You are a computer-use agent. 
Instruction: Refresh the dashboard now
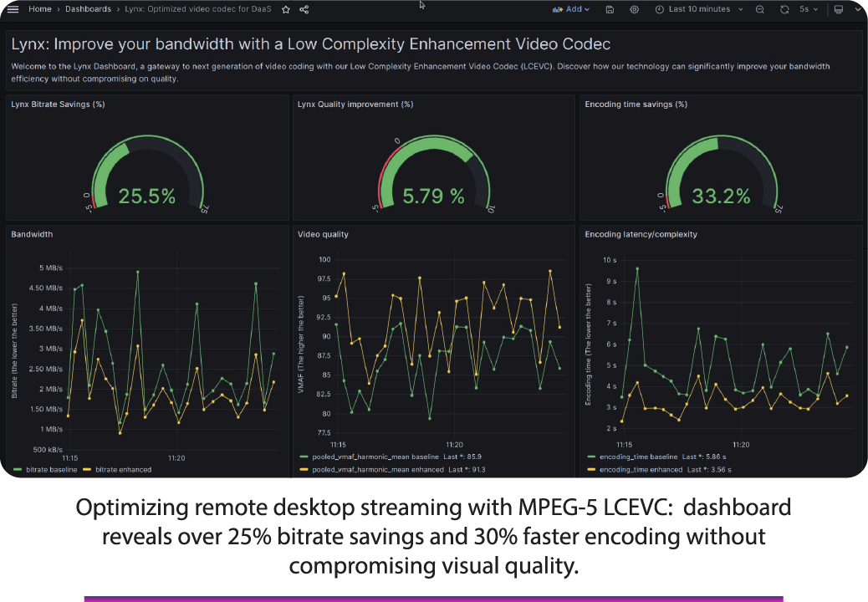(x=784, y=10)
